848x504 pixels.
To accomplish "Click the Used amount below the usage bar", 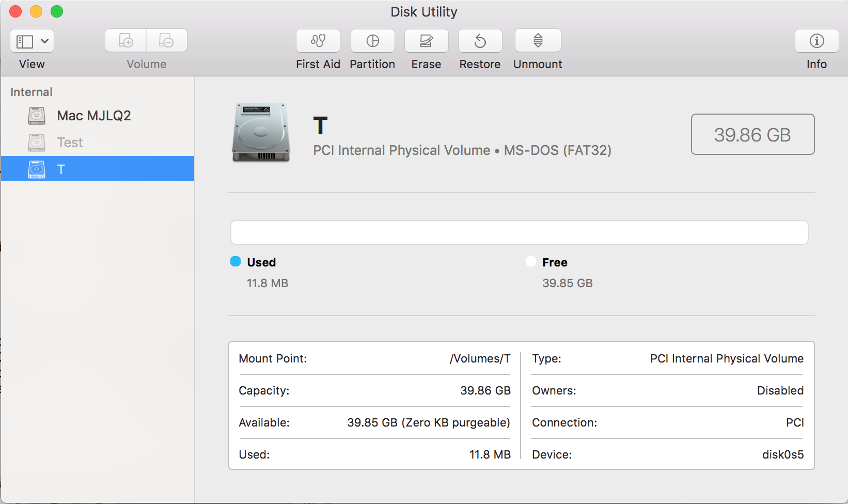I will [268, 283].
